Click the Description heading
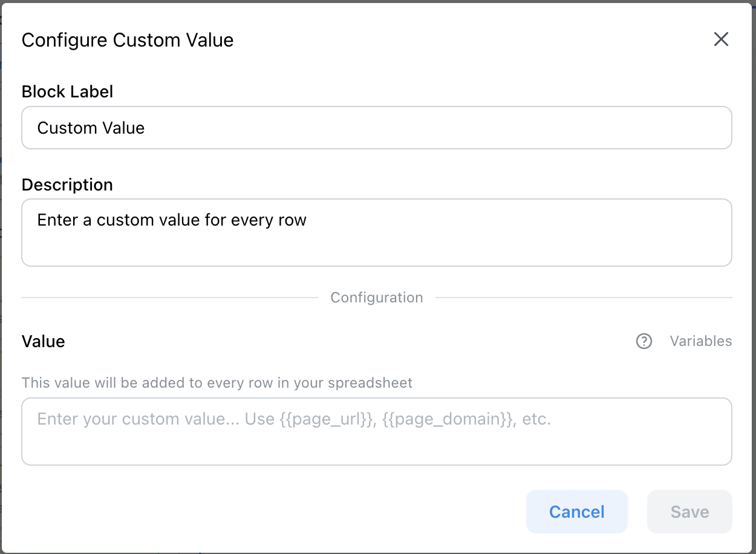Viewport: 756px width, 554px height. tap(67, 185)
